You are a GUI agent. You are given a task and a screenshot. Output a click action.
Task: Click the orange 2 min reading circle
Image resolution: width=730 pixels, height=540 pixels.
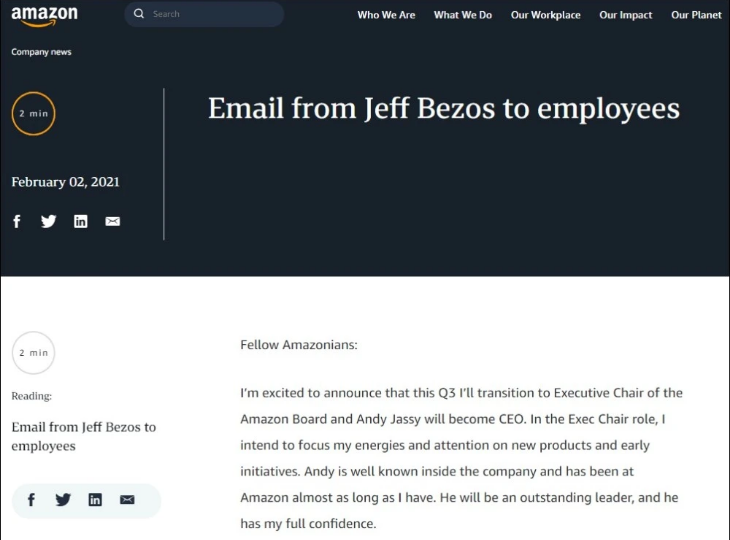coord(33,113)
